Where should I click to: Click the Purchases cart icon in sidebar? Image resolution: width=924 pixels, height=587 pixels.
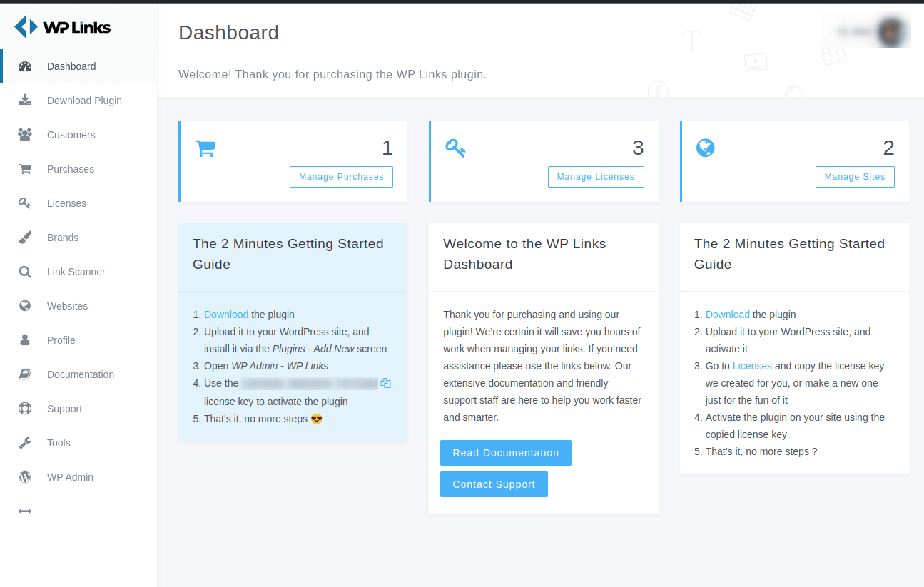click(x=25, y=169)
